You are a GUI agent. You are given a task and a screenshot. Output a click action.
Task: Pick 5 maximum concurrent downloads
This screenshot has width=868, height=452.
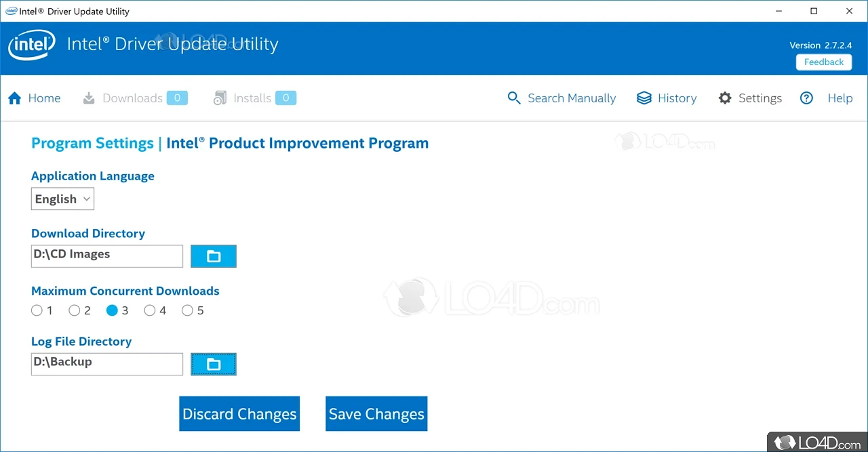(x=187, y=311)
